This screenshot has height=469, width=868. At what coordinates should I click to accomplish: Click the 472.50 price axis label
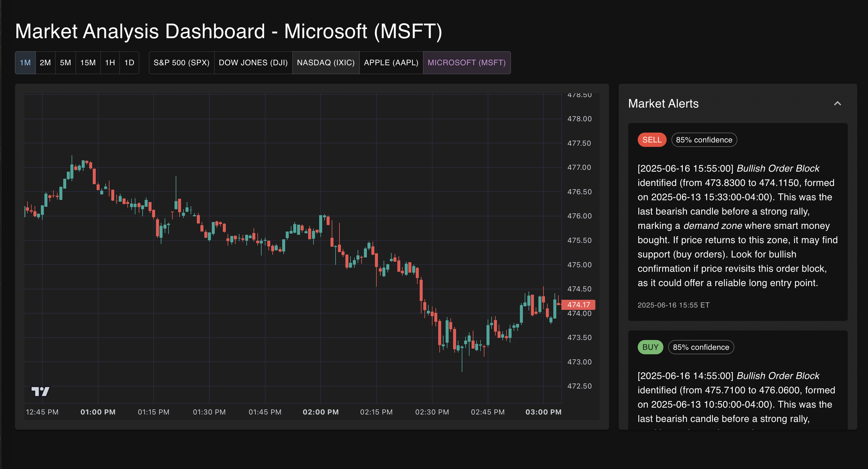tap(579, 386)
